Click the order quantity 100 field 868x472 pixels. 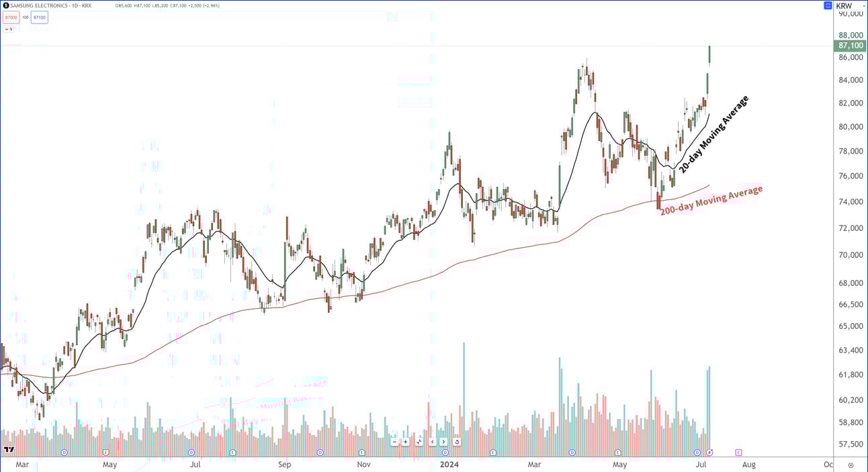click(26, 17)
